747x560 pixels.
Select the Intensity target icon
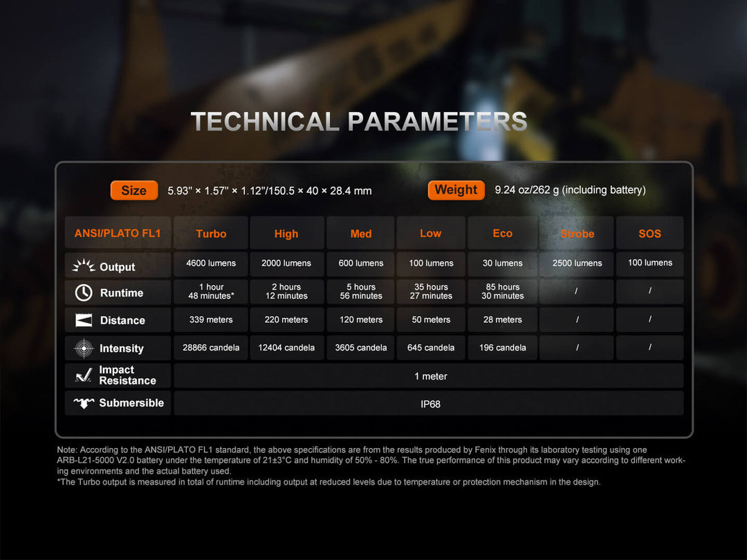click(84, 347)
